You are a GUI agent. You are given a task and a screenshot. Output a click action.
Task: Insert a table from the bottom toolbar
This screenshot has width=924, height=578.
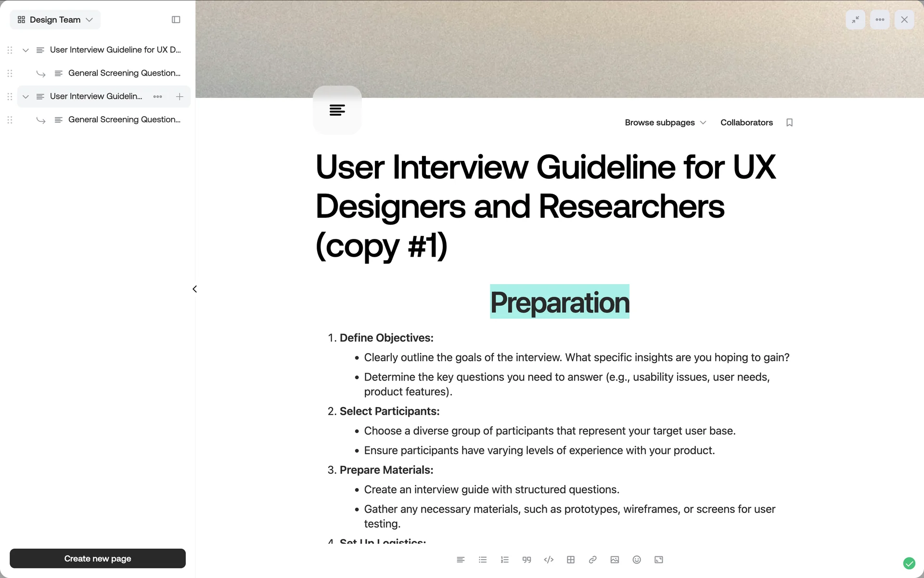coord(571,560)
